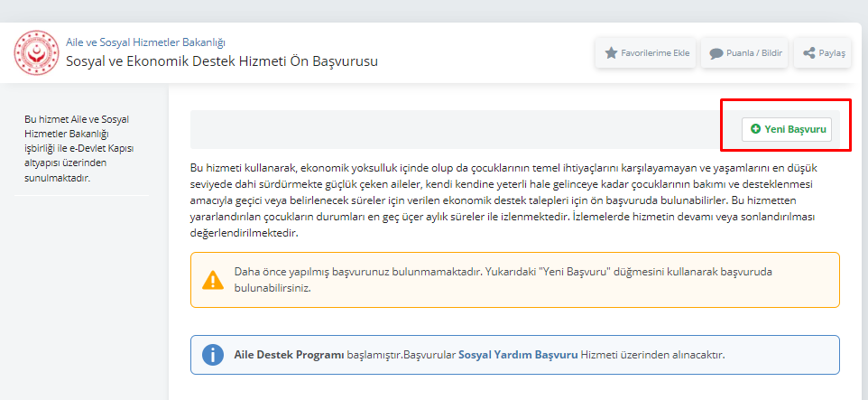Open the Sosyal Yardım Başvuru link
The image size is (868, 400).
pos(518,355)
